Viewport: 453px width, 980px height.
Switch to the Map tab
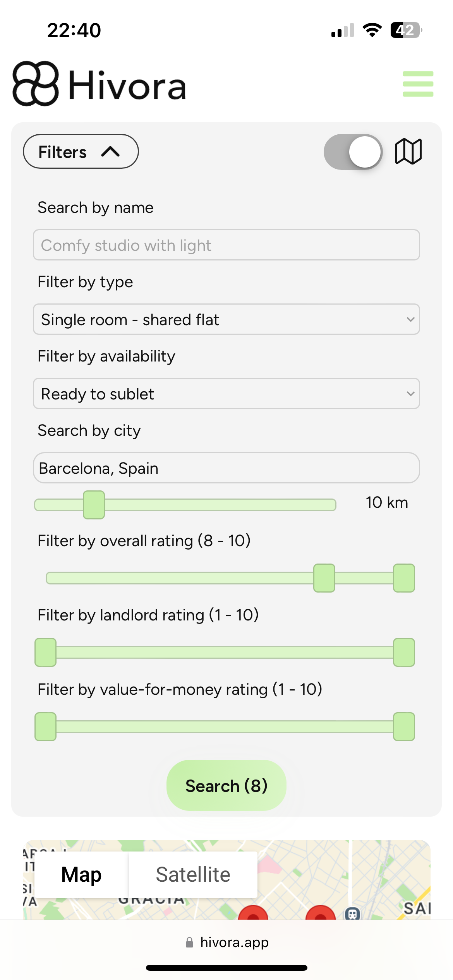81,874
